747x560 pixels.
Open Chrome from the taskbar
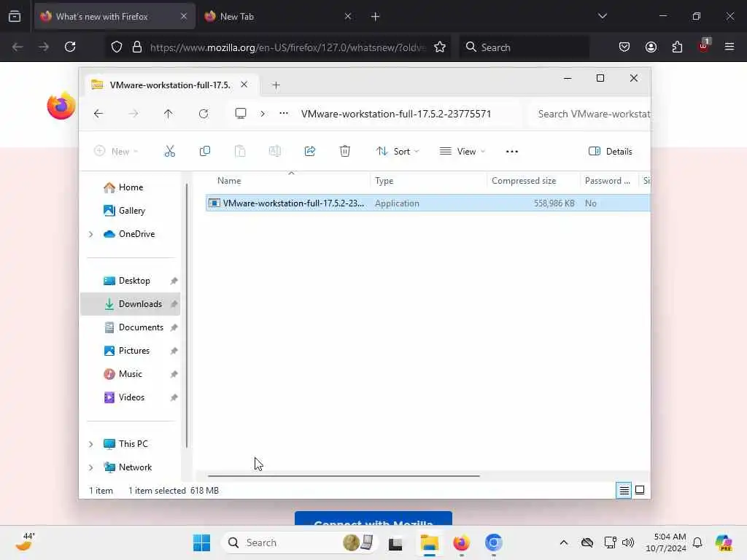(x=494, y=542)
